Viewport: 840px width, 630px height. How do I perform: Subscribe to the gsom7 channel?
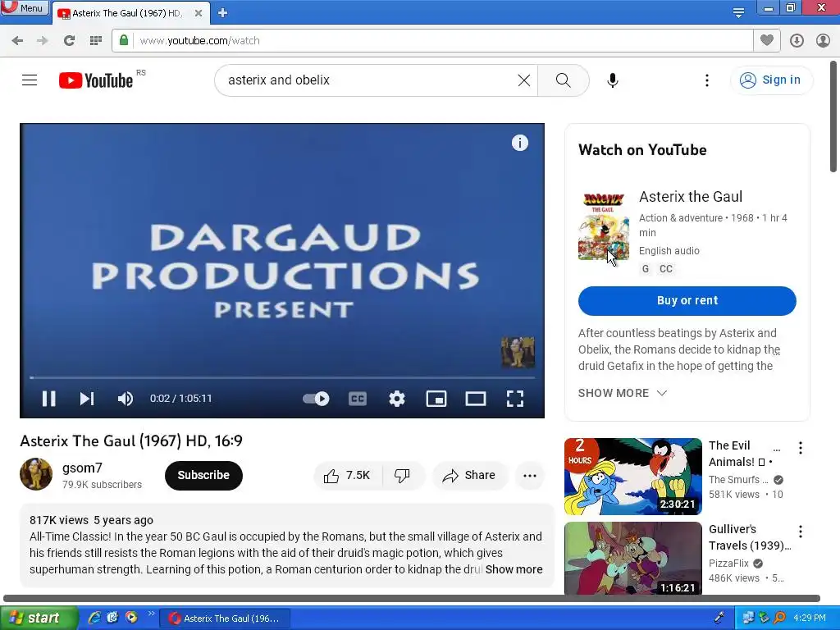(x=203, y=475)
